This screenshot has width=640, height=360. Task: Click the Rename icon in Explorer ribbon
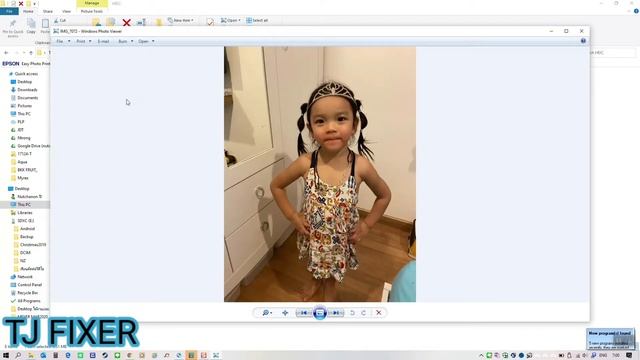coord(141,22)
